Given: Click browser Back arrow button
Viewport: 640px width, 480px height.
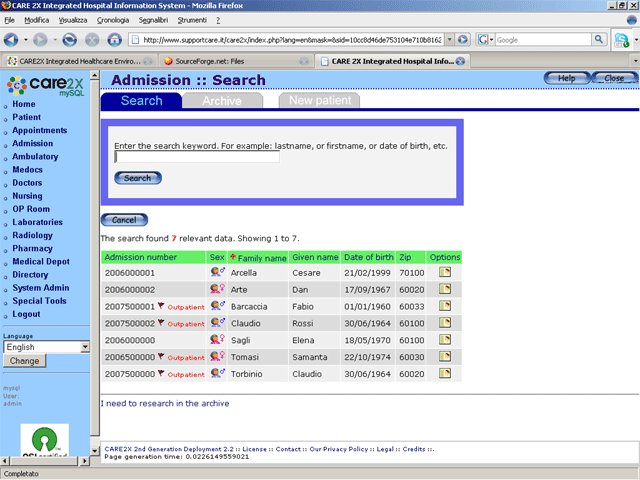Looking at the screenshot, I should coord(11,40).
